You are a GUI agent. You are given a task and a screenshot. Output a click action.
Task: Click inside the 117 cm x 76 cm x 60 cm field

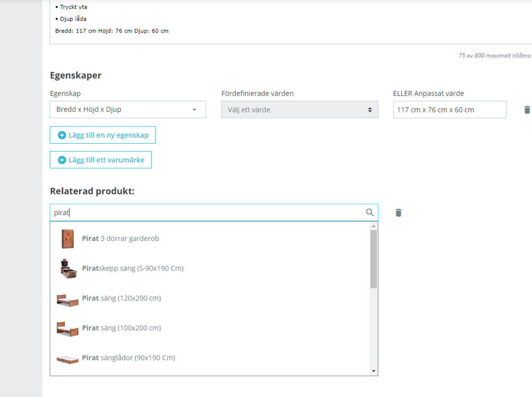[450, 110]
